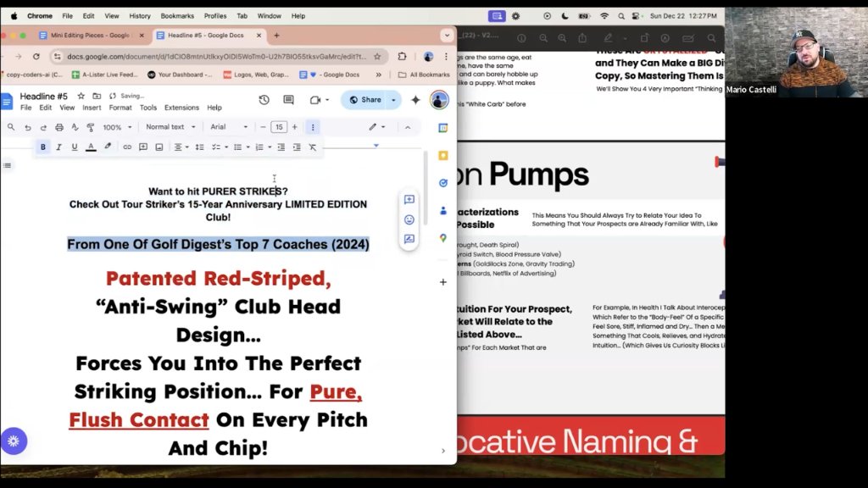Insert an image from the toolbar

(x=159, y=147)
